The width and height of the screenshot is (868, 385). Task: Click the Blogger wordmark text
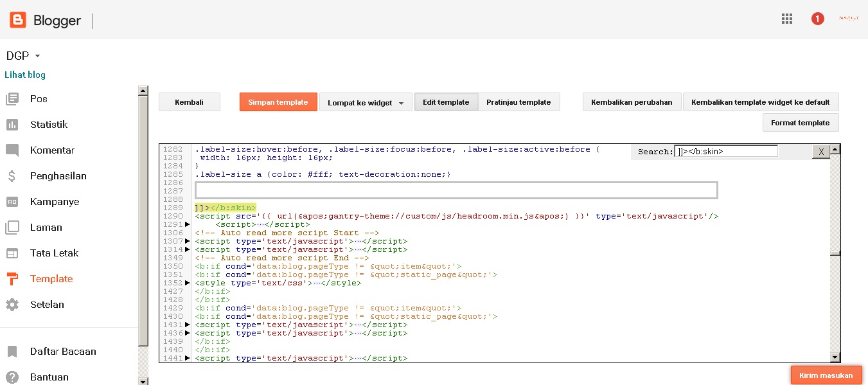point(57,21)
